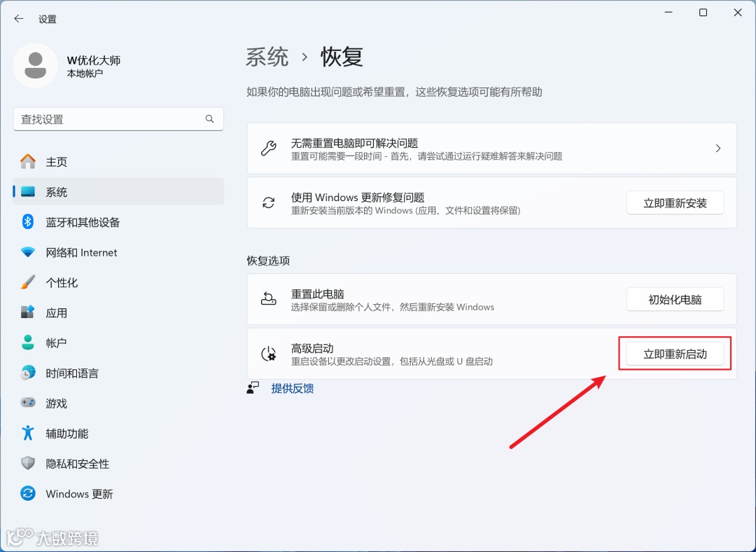
Task: Click the advanced startup power-gear icon
Action: coord(269,354)
